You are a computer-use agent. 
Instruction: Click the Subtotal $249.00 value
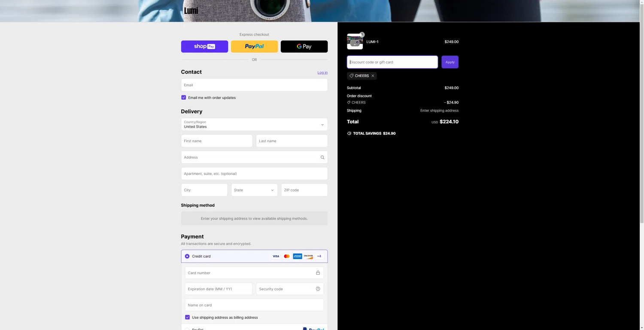tap(451, 88)
